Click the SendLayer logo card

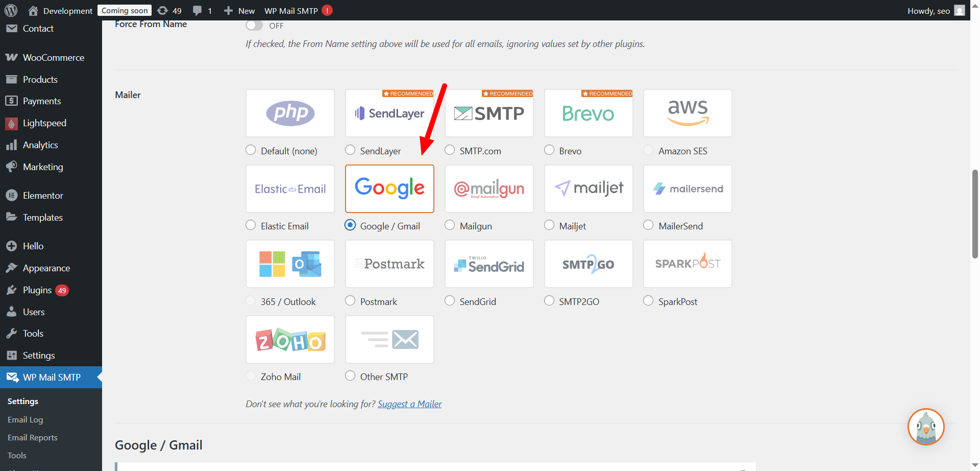click(389, 113)
